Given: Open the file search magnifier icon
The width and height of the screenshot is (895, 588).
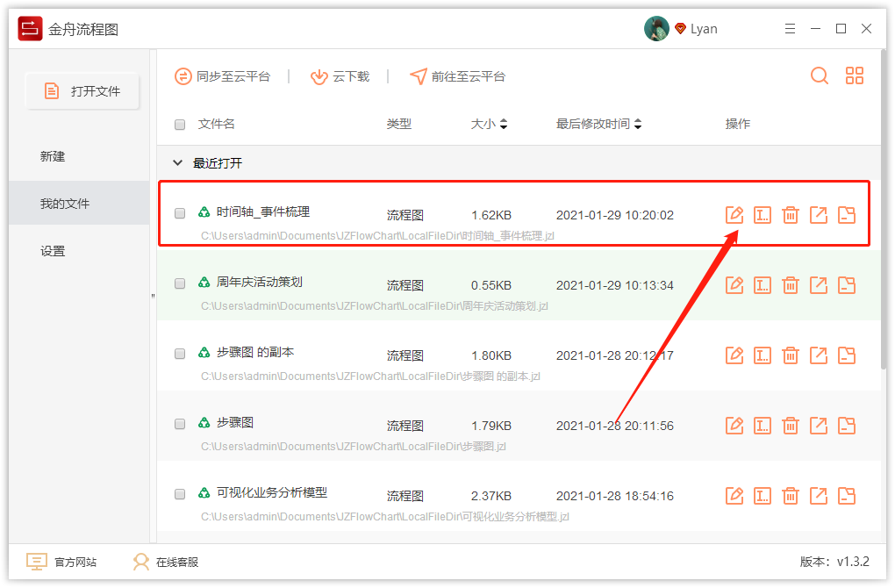Looking at the screenshot, I should [820, 75].
